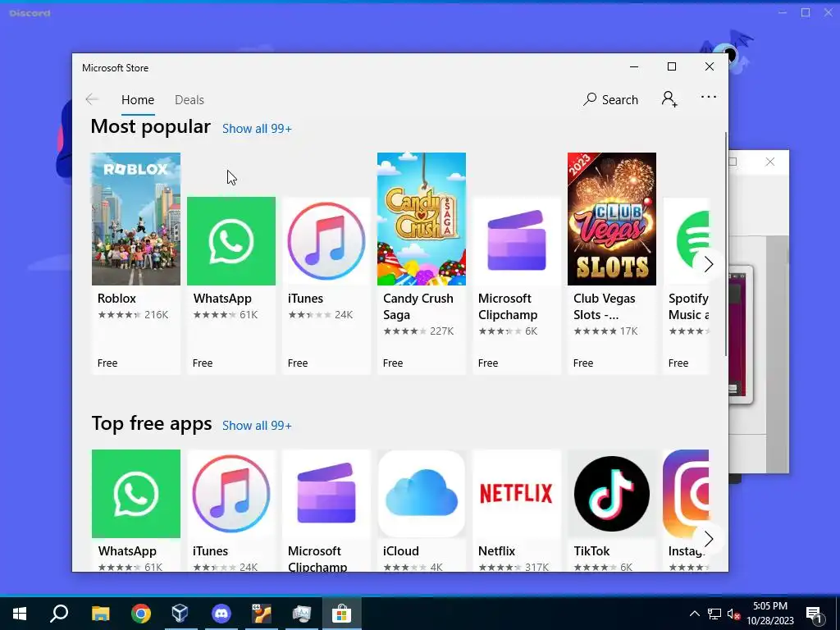Open VirtualBox cube icon in taskbar

[x=180, y=614]
